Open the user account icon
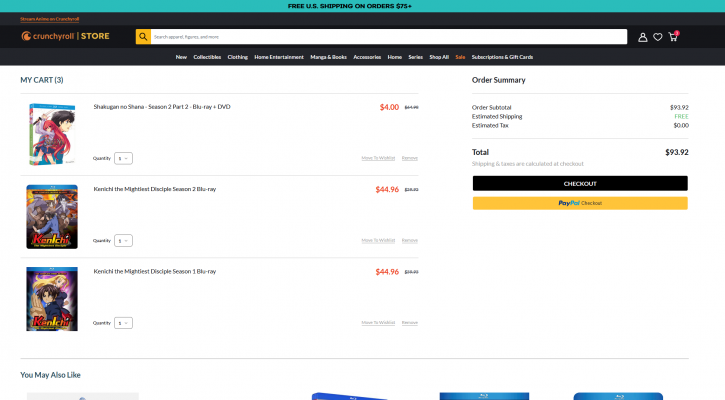 (x=643, y=37)
